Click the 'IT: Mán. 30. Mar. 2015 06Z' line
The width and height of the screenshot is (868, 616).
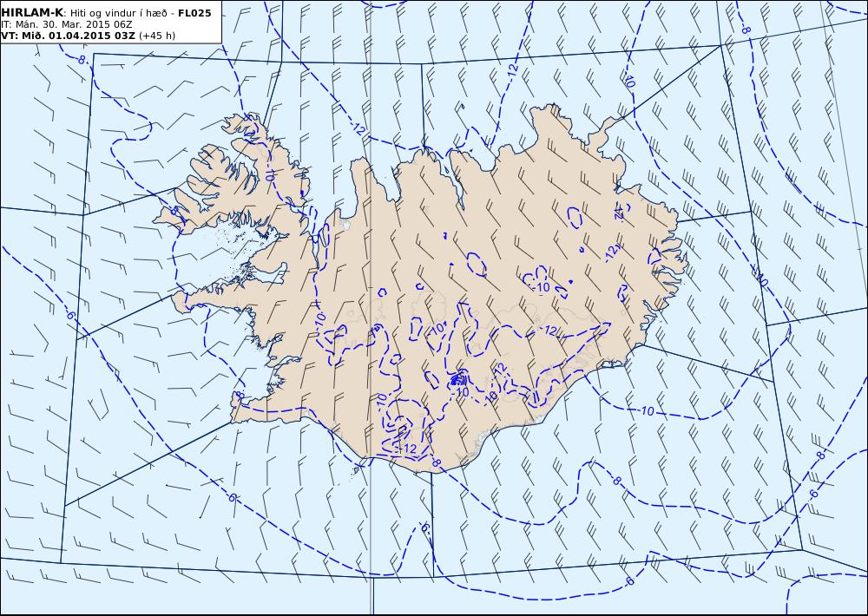tap(67, 24)
